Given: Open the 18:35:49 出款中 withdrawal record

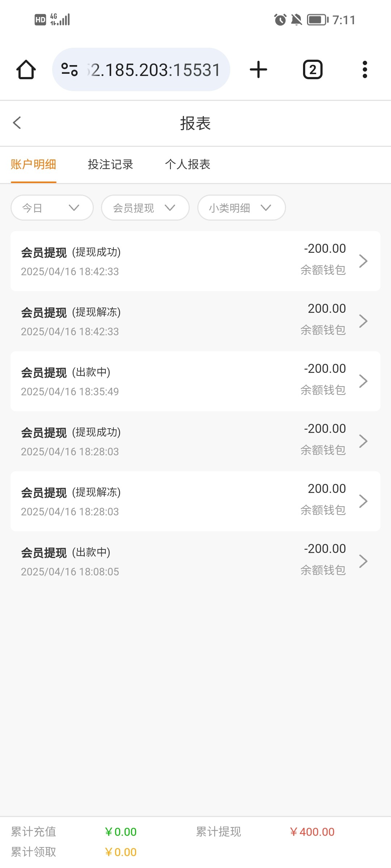Looking at the screenshot, I should (181, 381).
